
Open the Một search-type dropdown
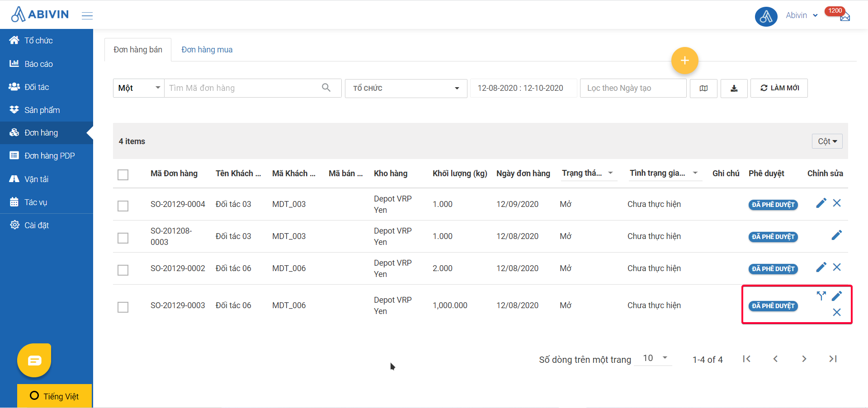[x=139, y=88]
